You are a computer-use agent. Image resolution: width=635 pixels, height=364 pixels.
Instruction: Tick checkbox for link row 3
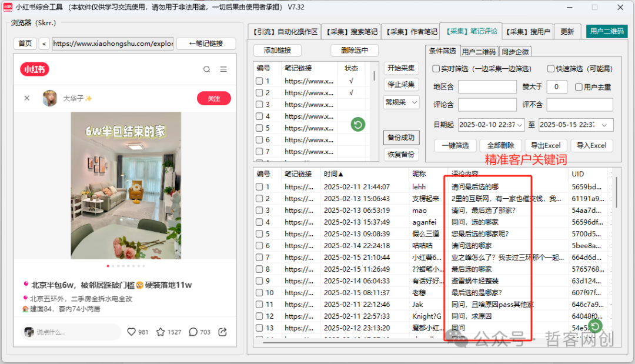tap(259, 105)
